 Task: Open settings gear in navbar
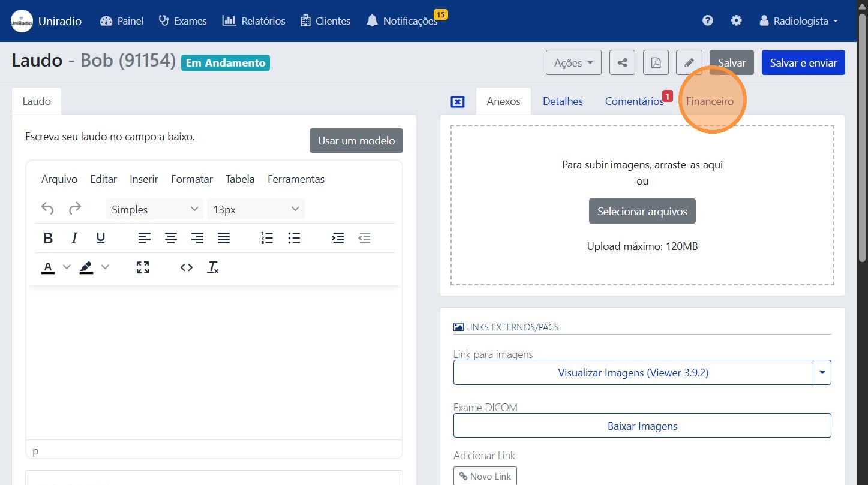click(x=736, y=20)
